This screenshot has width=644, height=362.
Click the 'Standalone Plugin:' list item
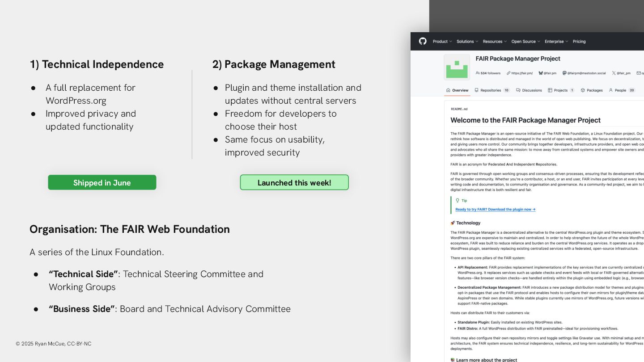click(510, 322)
